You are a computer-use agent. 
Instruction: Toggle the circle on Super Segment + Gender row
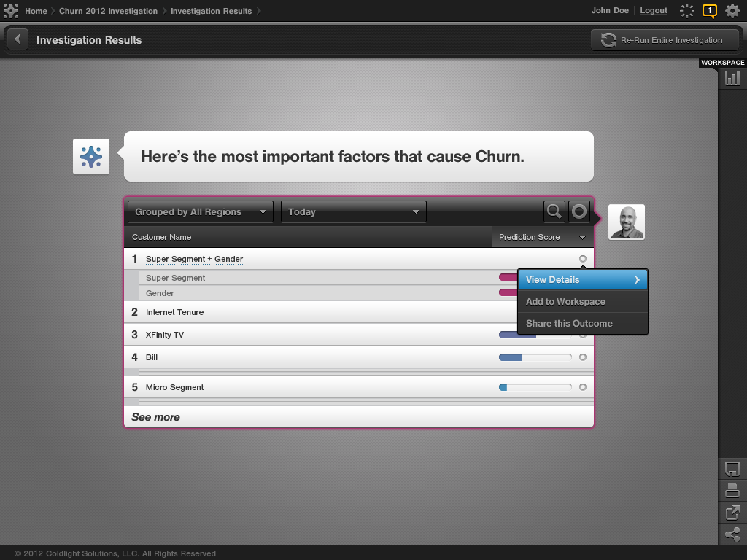pos(582,259)
